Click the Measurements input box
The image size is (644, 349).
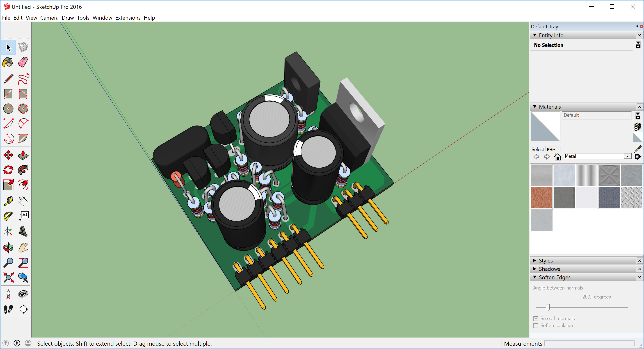(589, 343)
